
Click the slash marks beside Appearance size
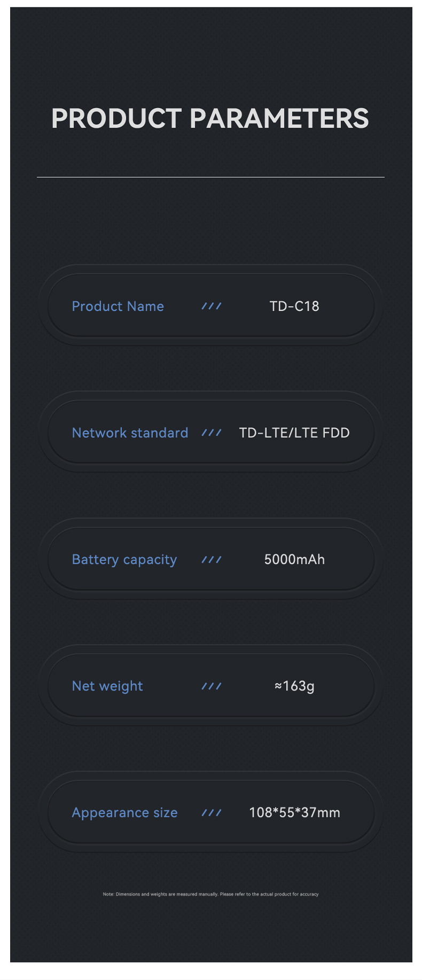[212, 813]
